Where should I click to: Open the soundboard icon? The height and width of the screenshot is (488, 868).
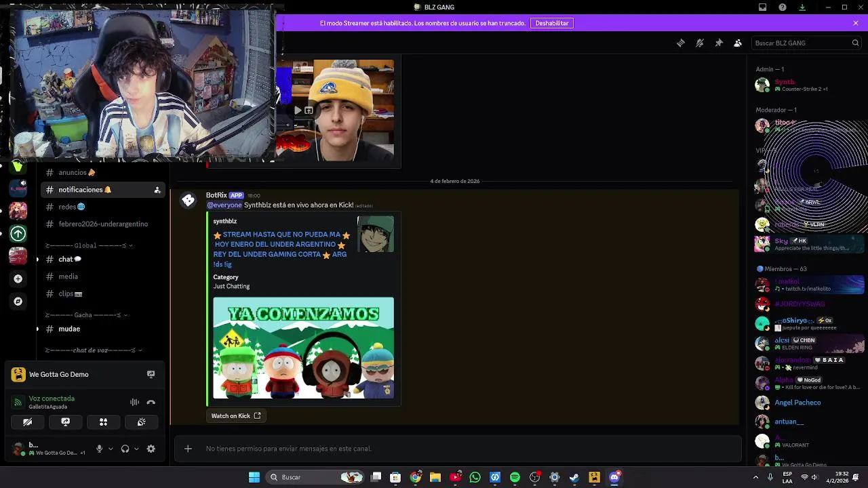(141, 422)
